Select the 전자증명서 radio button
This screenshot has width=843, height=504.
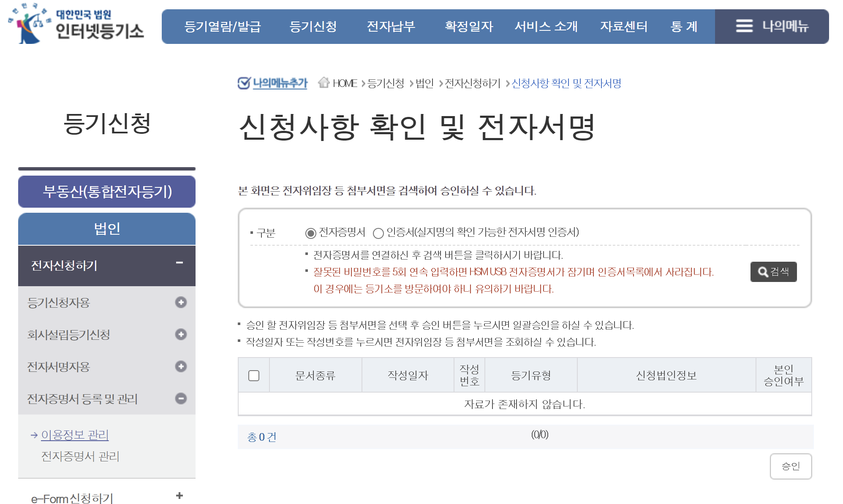click(x=310, y=233)
